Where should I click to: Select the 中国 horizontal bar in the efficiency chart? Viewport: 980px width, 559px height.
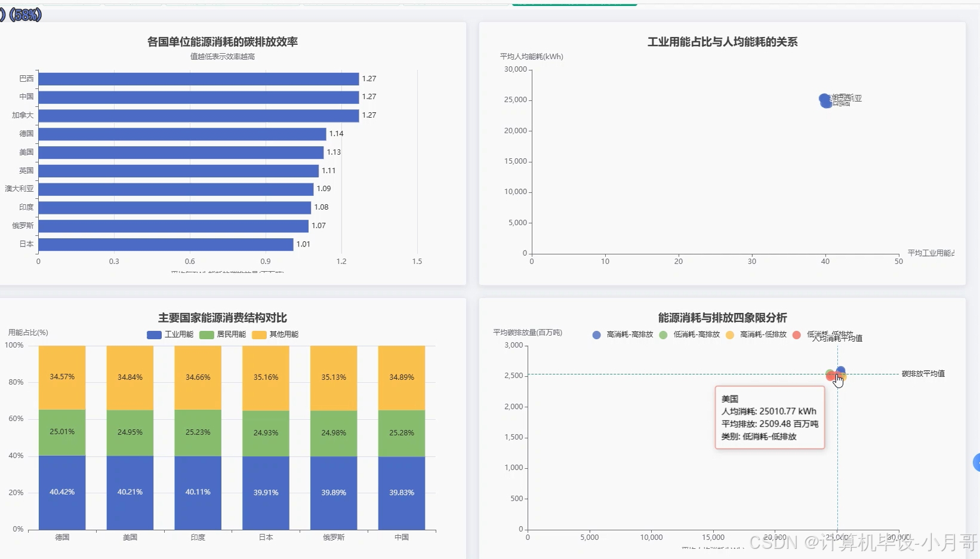click(199, 97)
